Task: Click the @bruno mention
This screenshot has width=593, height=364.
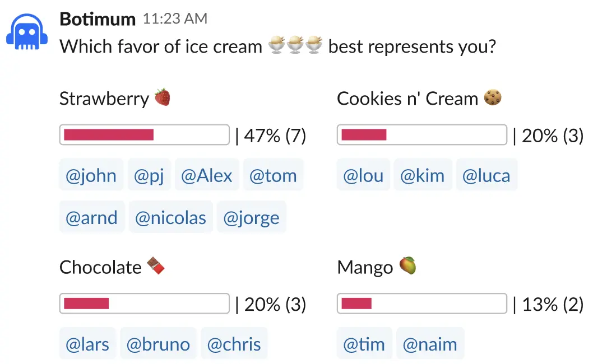Action: (159, 344)
